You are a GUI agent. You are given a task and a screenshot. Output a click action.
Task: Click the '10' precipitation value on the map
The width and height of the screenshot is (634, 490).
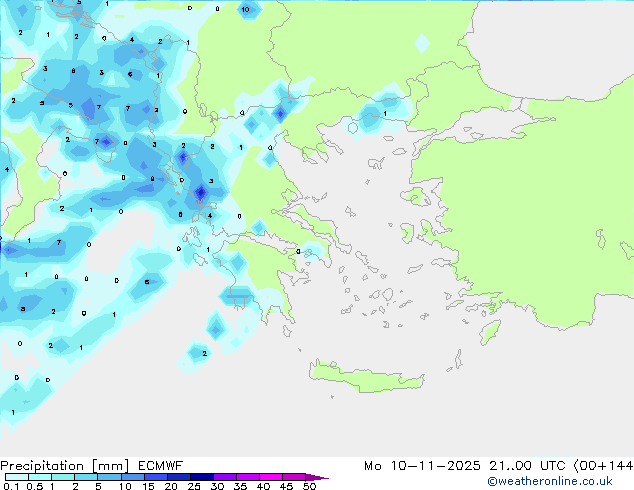coord(245,10)
